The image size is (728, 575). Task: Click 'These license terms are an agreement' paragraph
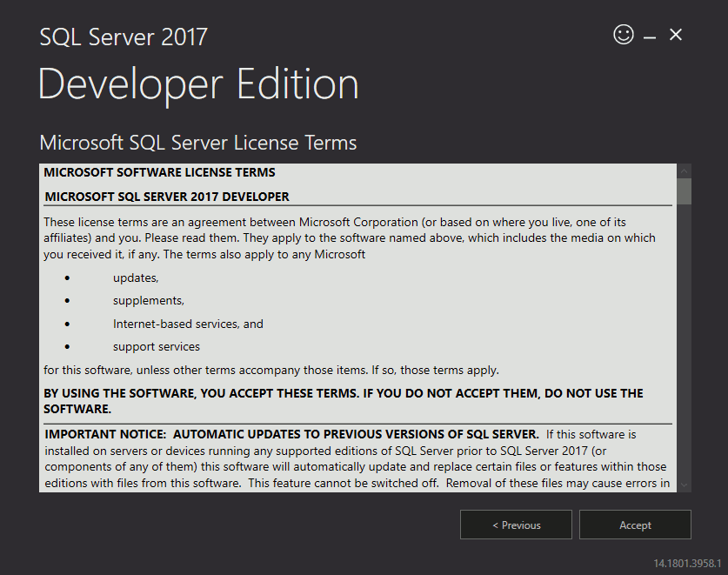click(x=350, y=237)
